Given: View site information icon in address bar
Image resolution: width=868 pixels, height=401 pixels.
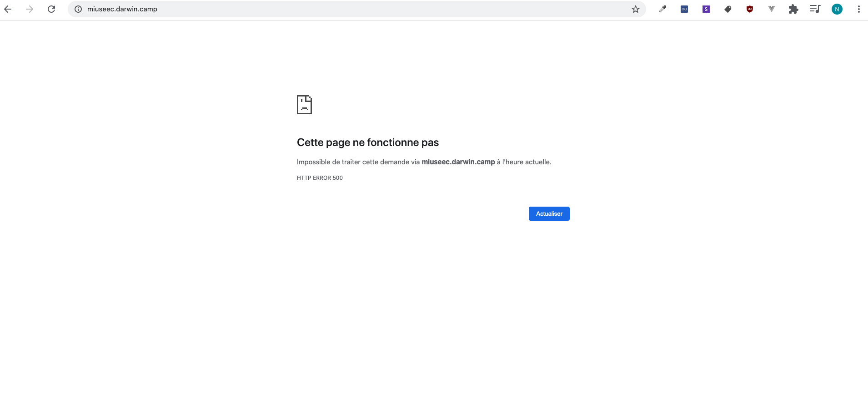Looking at the screenshot, I should (x=78, y=9).
